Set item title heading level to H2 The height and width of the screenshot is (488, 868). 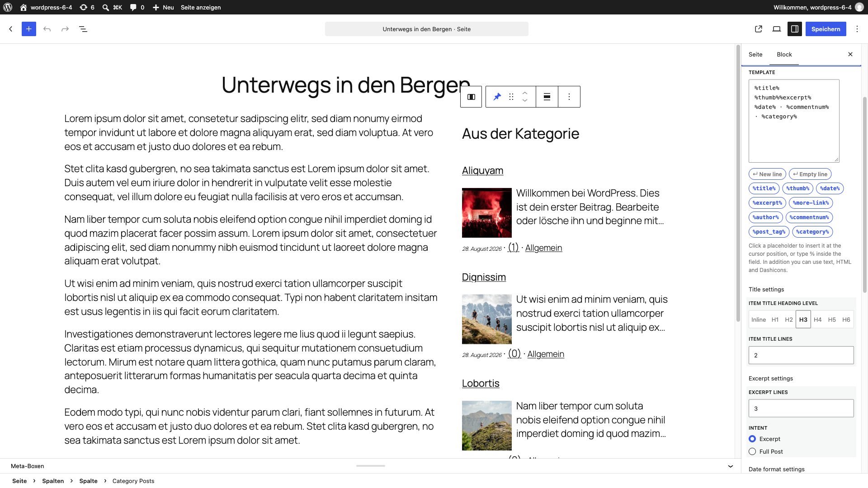(x=789, y=319)
